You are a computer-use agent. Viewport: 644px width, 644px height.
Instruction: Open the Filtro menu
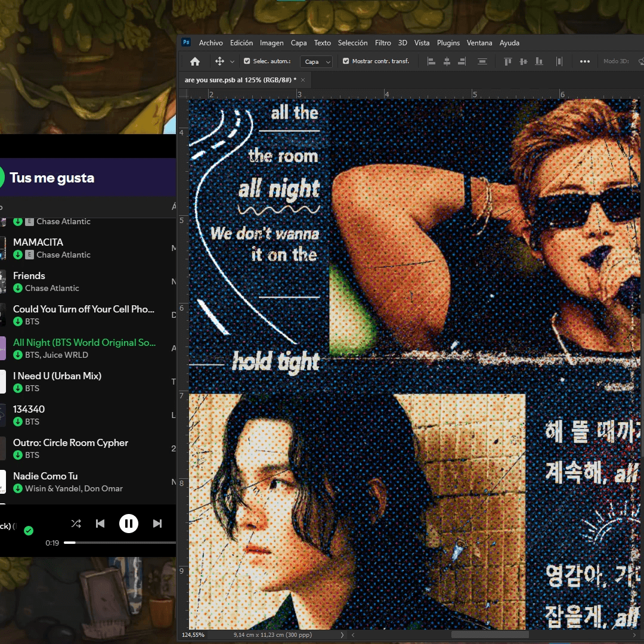tap(383, 43)
